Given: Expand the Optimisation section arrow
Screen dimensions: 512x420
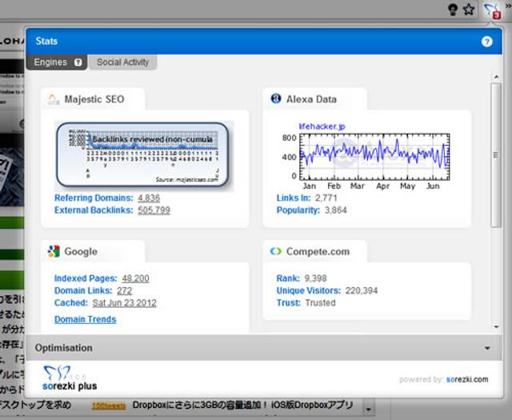Looking at the screenshot, I should coord(487,348).
